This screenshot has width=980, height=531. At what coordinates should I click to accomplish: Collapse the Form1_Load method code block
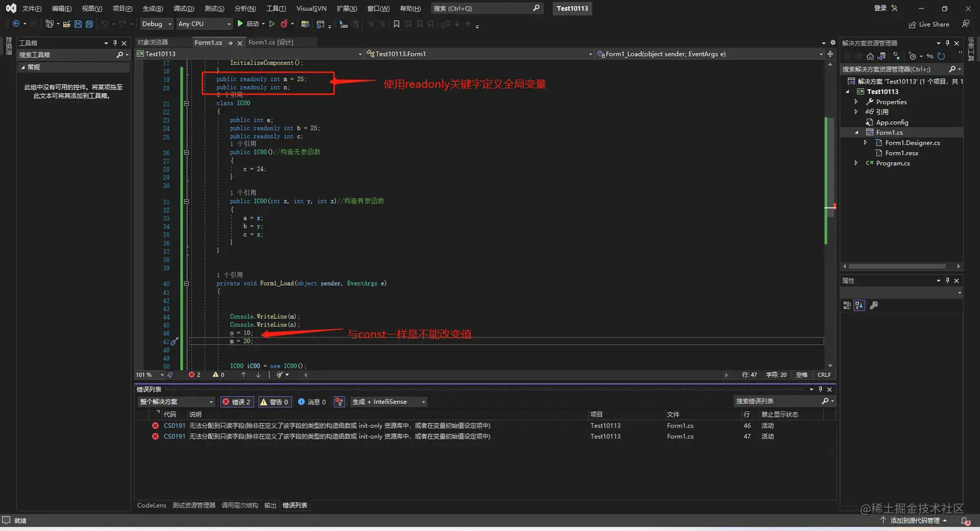coord(187,283)
